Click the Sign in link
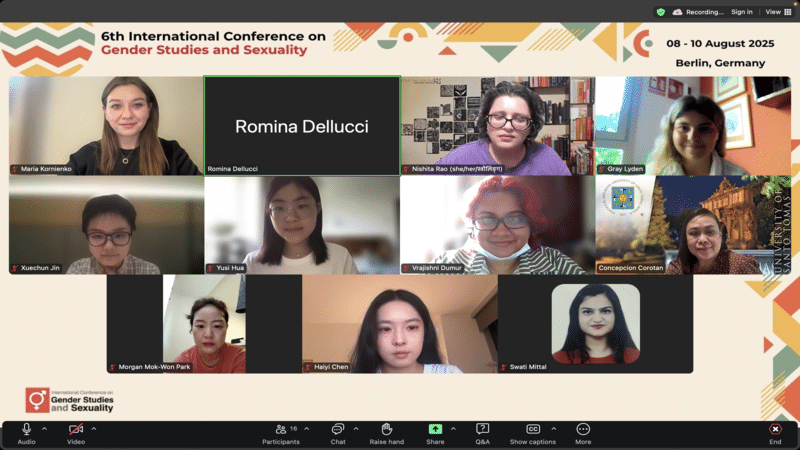 (741, 12)
